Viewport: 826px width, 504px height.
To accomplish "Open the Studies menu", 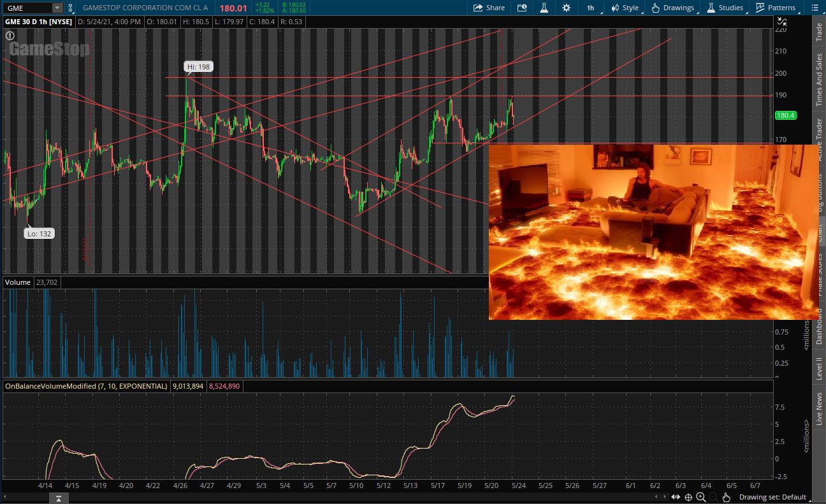I will click(725, 8).
